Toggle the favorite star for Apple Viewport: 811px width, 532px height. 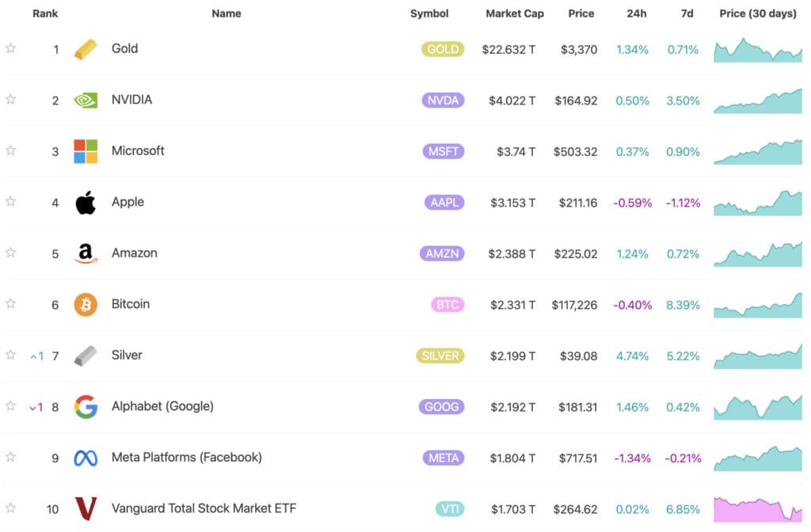10,202
